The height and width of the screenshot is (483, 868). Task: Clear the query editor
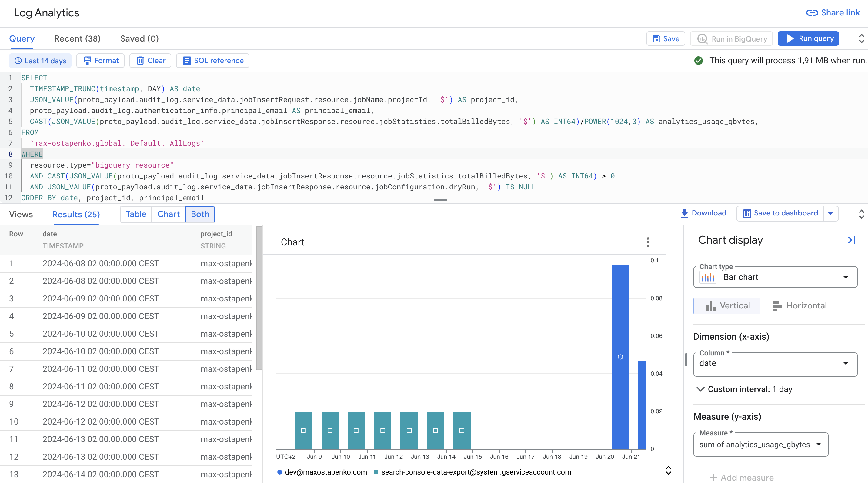(150, 61)
